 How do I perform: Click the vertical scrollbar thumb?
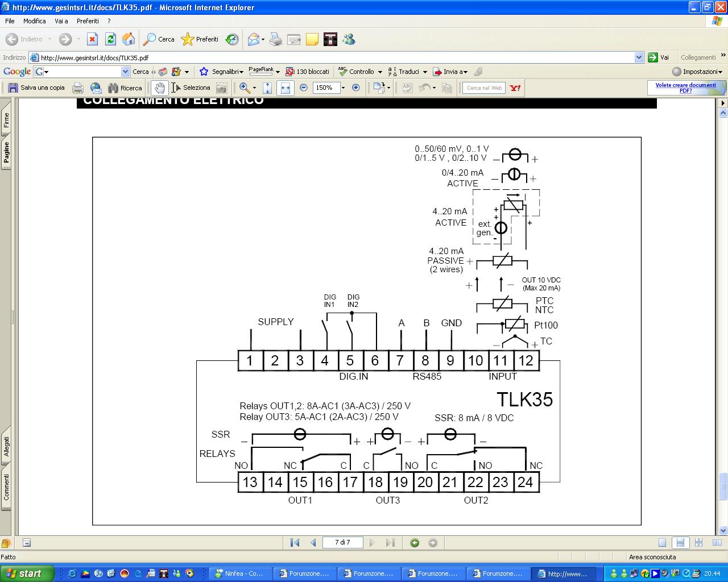[x=723, y=487]
